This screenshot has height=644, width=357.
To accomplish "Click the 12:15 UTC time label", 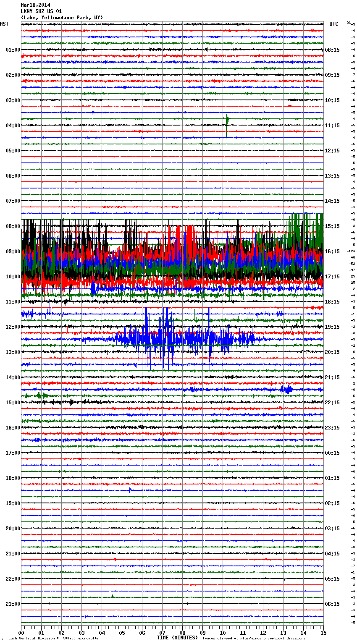I will [332, 151].
